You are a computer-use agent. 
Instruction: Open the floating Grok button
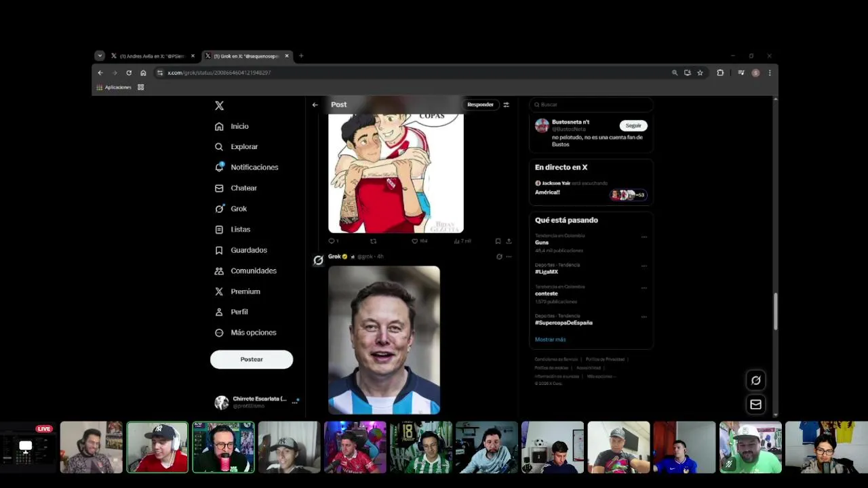755,380
